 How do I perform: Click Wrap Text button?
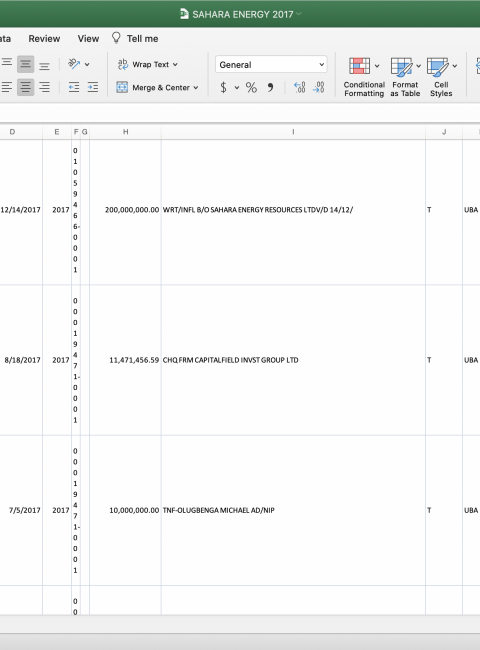pyautogui.click(x=143, y=64)
